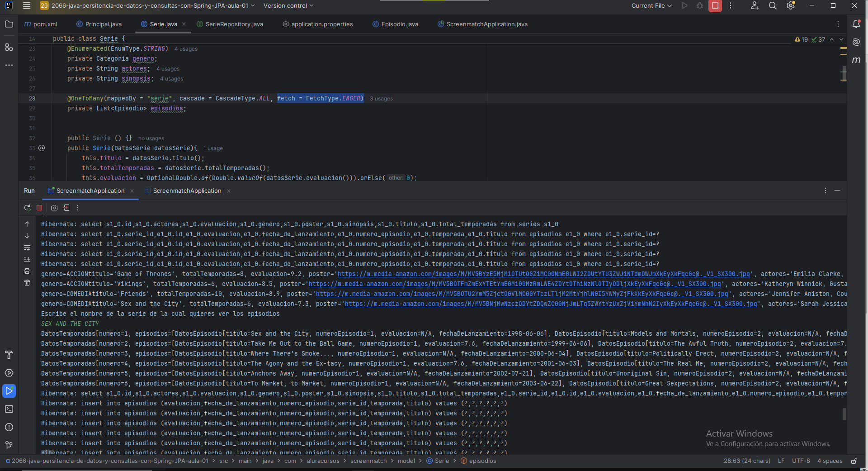Open Search Everywhere magnifier
This screenshot has width=868, height=471.
pyautogui.click(x=773, y=6)
